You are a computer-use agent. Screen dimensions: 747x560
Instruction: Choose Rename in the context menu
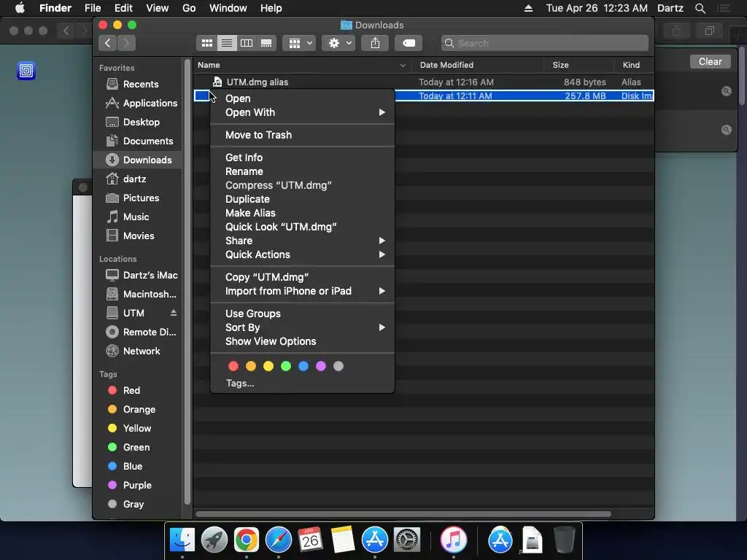click(x=302, y=171)
